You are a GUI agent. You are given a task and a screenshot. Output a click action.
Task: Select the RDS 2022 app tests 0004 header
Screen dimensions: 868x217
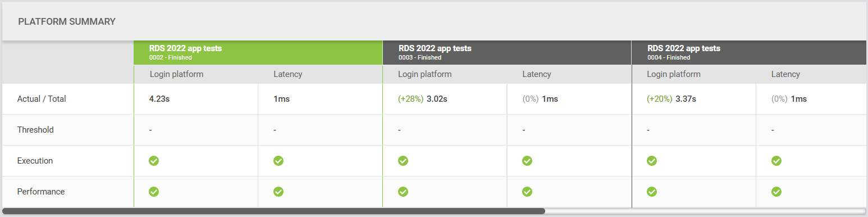coord(750,52)
